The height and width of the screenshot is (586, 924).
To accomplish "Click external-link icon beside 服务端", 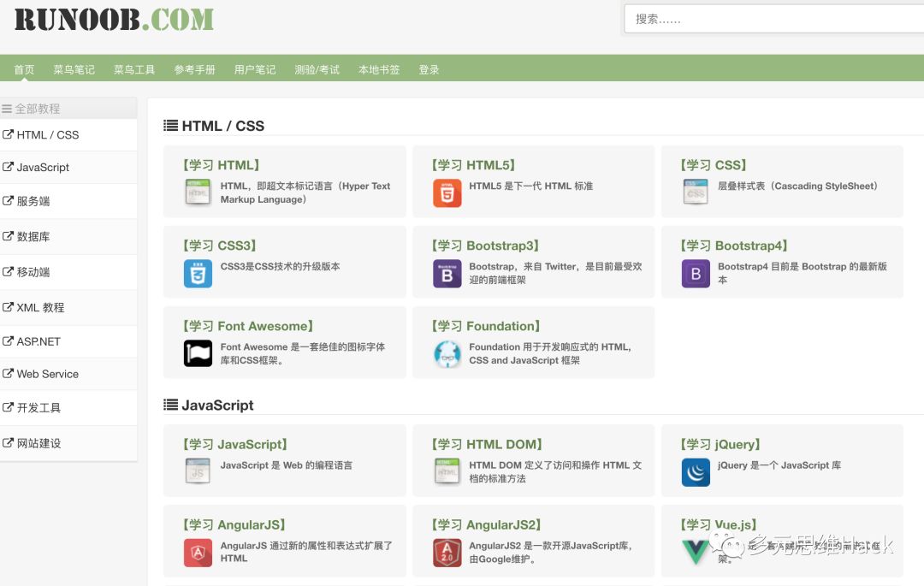I will click(x=8, y=201).
